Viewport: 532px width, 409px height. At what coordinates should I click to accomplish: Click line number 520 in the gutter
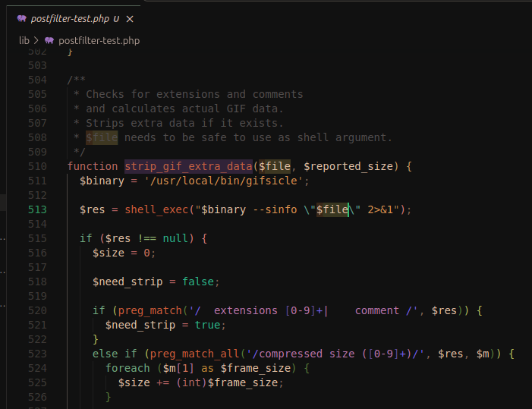[x=36, y=310]
